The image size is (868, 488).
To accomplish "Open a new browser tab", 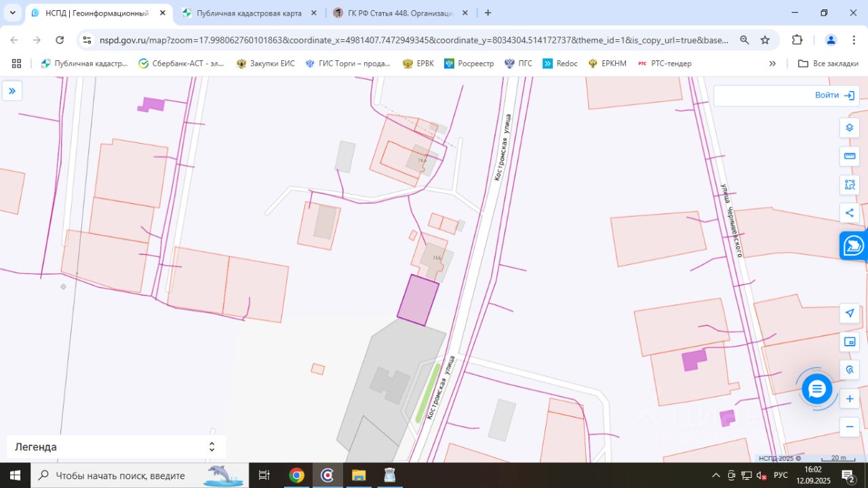I will (488, 13).
